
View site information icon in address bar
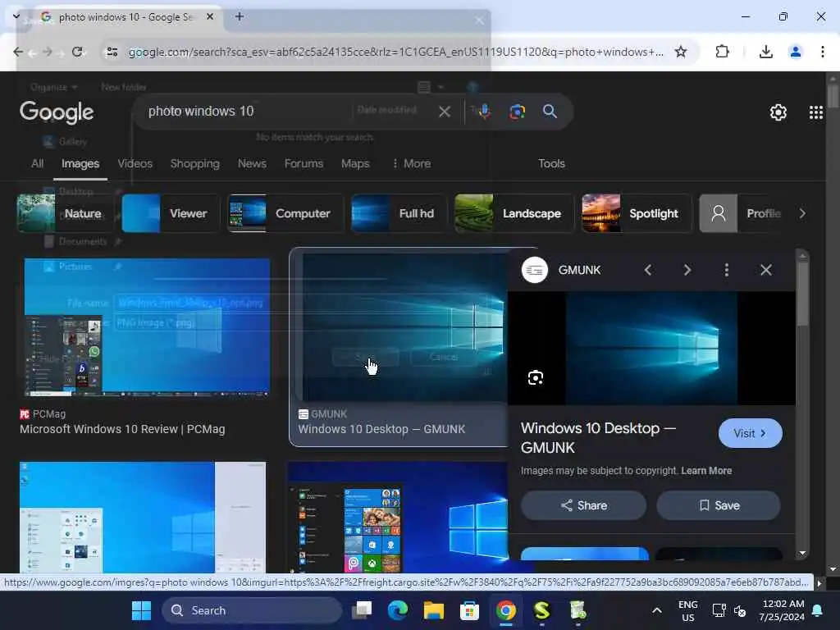(x=112, y=52)
